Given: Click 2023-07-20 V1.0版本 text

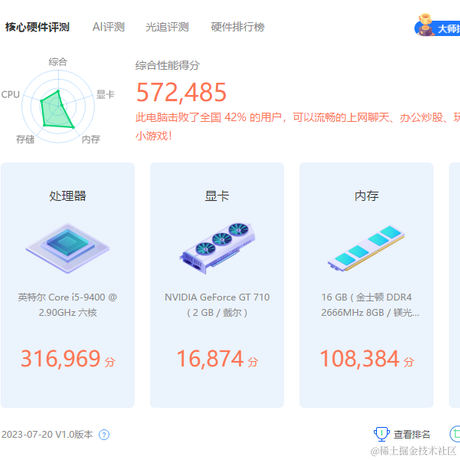Looking at the screenshot, I should pyautogui.click(x=47, y=435).
